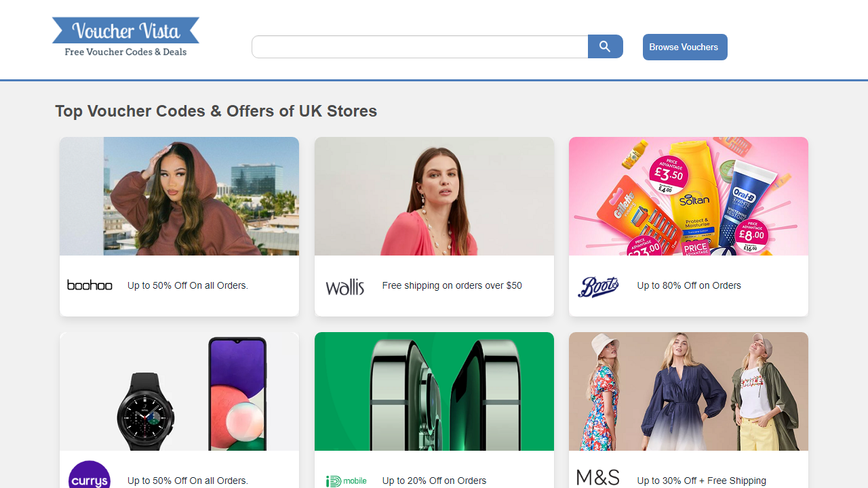868x488 pixels.
Task: Click the M&S brand logo
Action: click(598, 479)
